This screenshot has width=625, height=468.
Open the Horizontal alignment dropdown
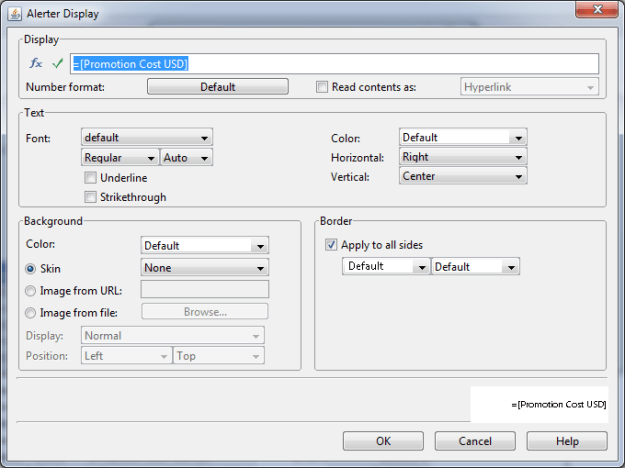tap(462, 157)
